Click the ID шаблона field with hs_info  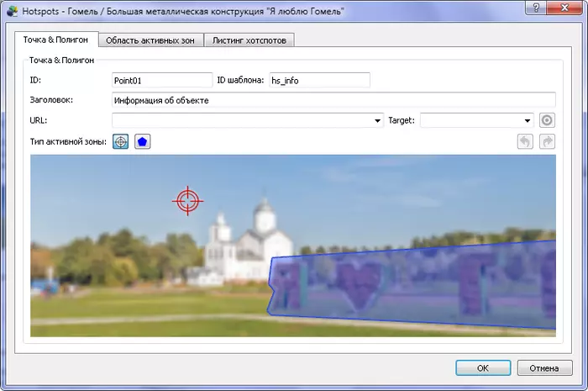click(x=319, y=80)
